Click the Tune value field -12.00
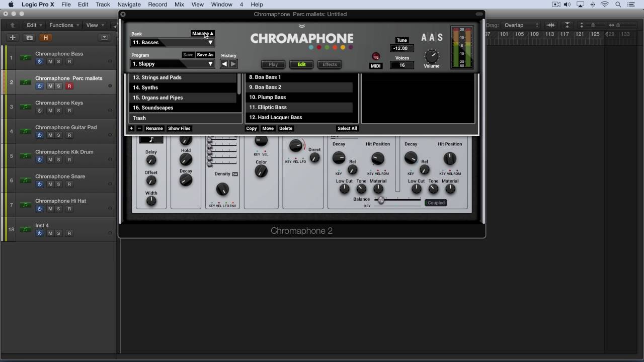 (x=401, y=48)
